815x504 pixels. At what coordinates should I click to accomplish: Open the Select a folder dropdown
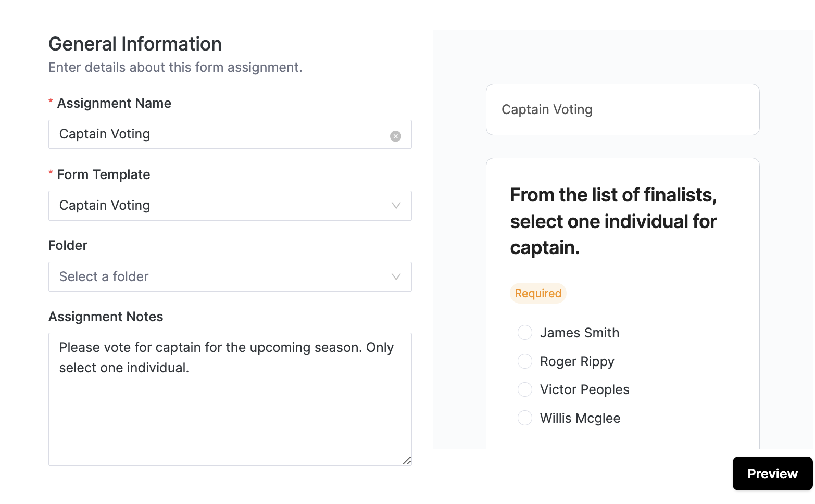pos(230,277)
